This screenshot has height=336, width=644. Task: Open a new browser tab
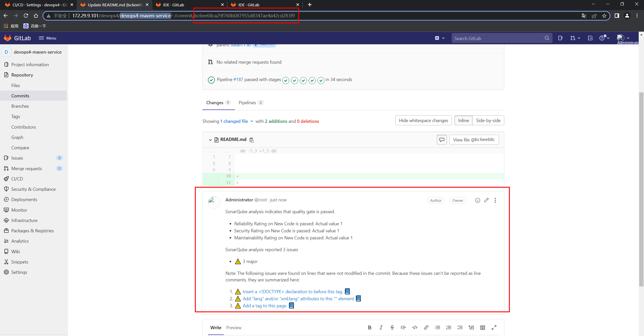point(310,5)
